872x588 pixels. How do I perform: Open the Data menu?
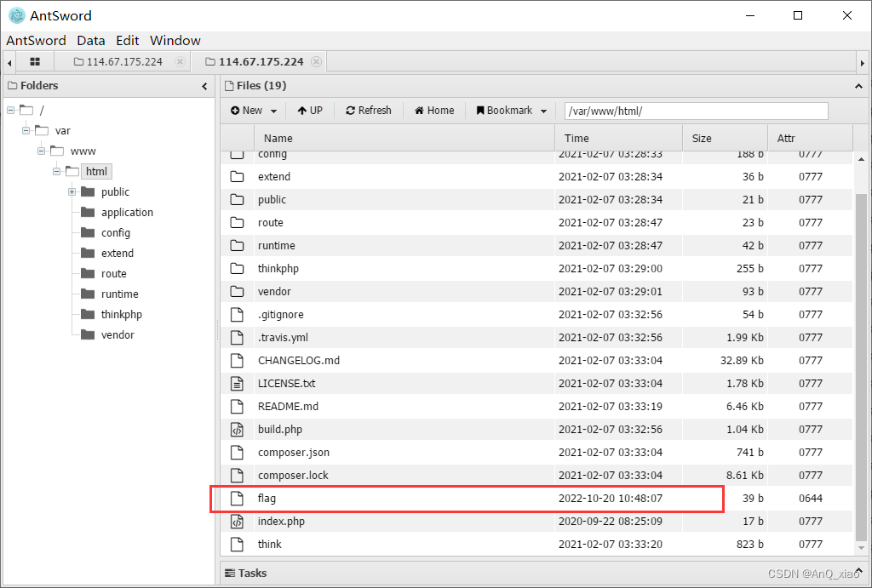click(91, 41)
